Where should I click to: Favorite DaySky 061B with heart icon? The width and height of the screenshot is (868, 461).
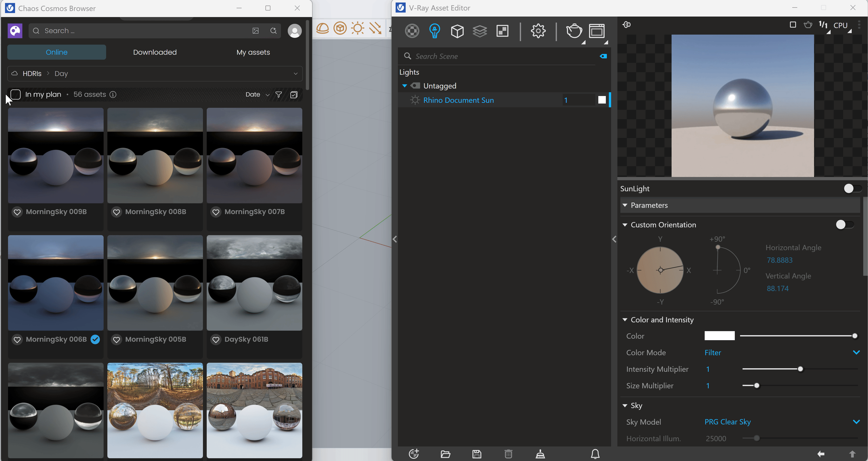[x=216, y=339]
